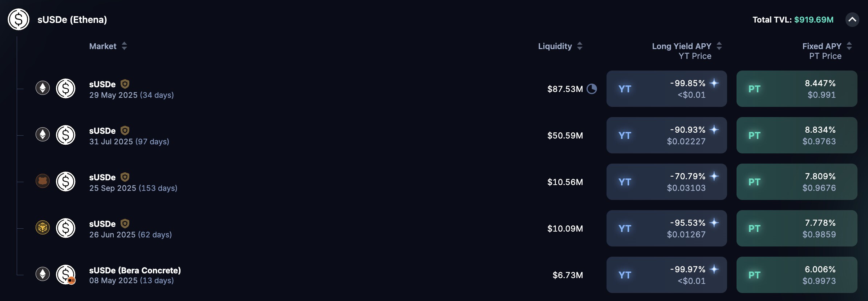The height and width of the screenshot is (301, 868).
Task: Click the BNB chain icon on 26 Jun market
Action: (x=42, y=228)
